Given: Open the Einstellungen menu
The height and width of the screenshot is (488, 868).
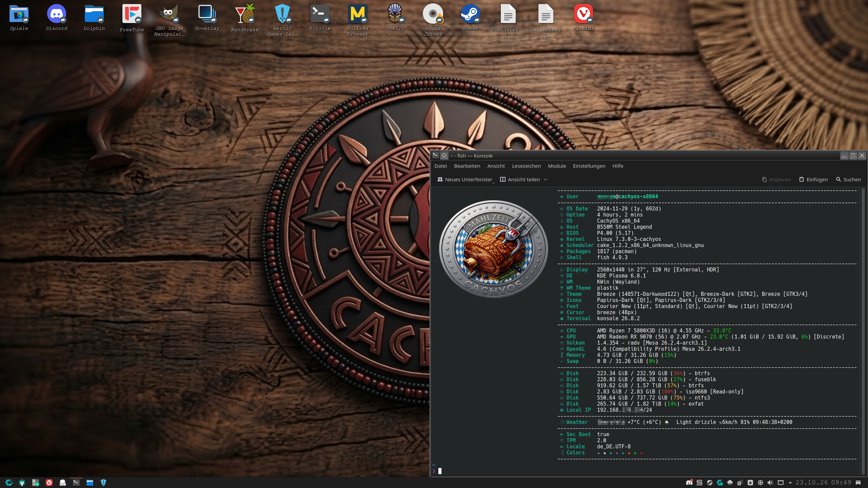Looking at the screenshot, I should (589, 166).
